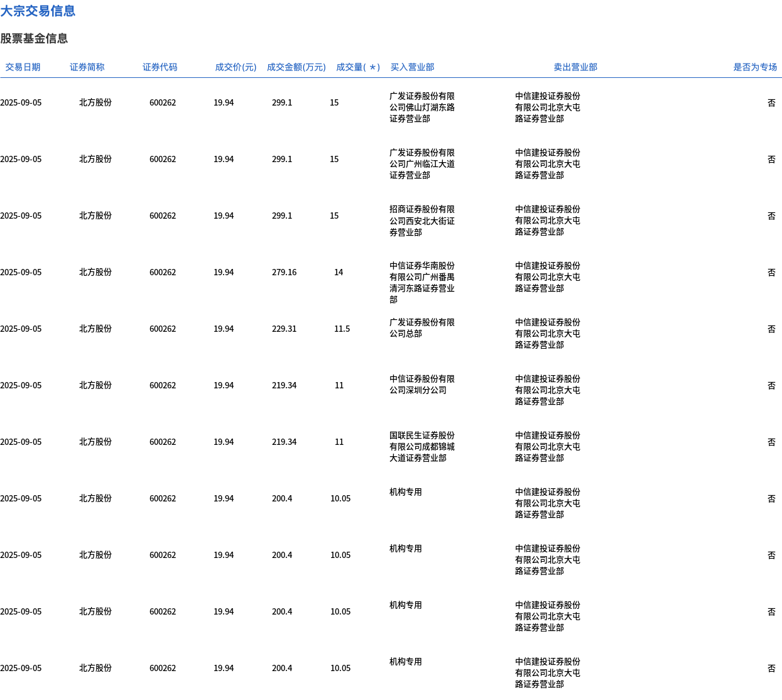
Task: Click 600262 in the 西安北大街 row
Action: (x=163, y=216)
